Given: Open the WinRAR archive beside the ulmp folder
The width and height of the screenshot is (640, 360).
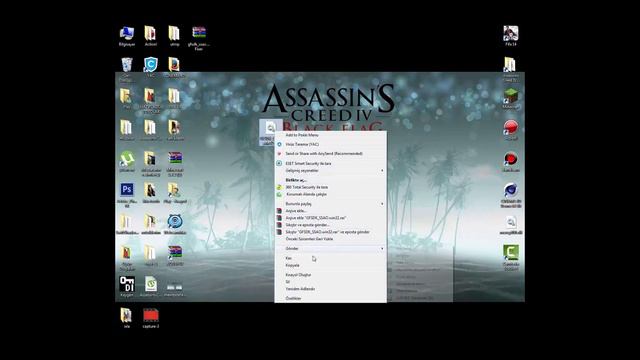Looking at the screenshot, I should pyautogui.click(x=199, y=37).
